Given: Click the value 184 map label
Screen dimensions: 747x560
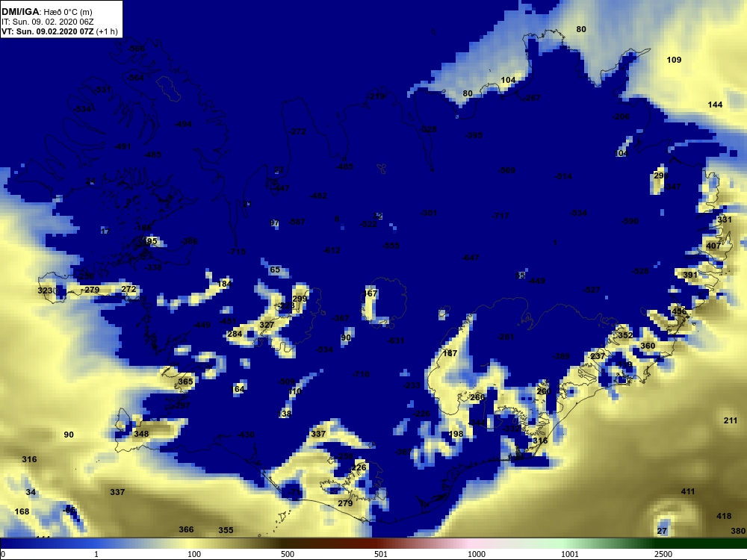Looking at the screenshot, I should point(224,284).
